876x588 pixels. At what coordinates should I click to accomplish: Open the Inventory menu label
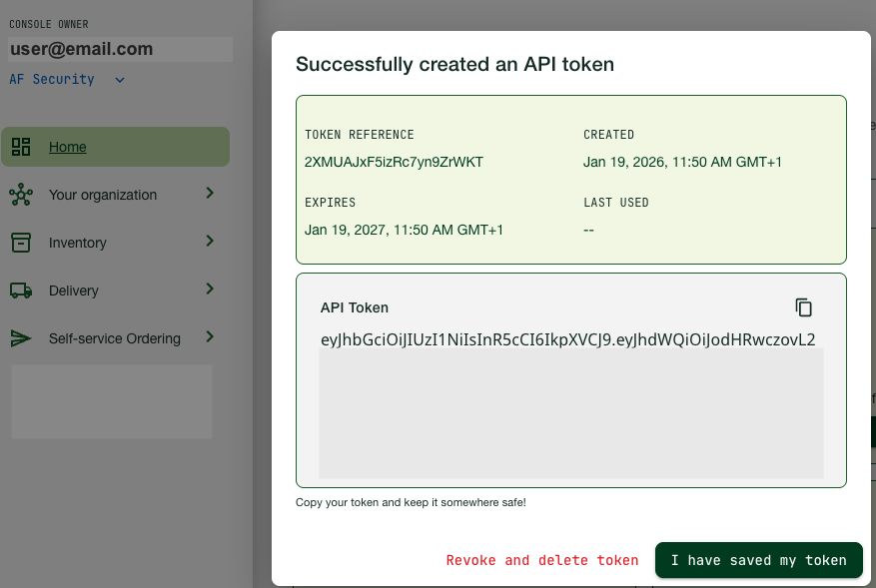tap(78, 243)
